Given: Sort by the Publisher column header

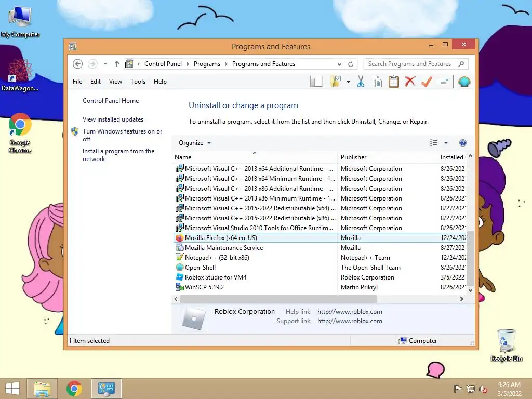Looking at the screenshot, I should point(387,157).
